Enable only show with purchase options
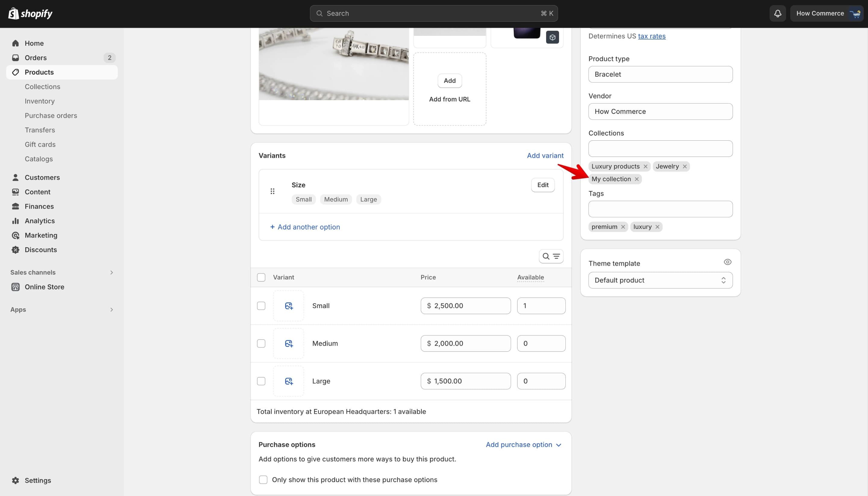The height and width of the screenshot is (496, 868). (263, 480)
